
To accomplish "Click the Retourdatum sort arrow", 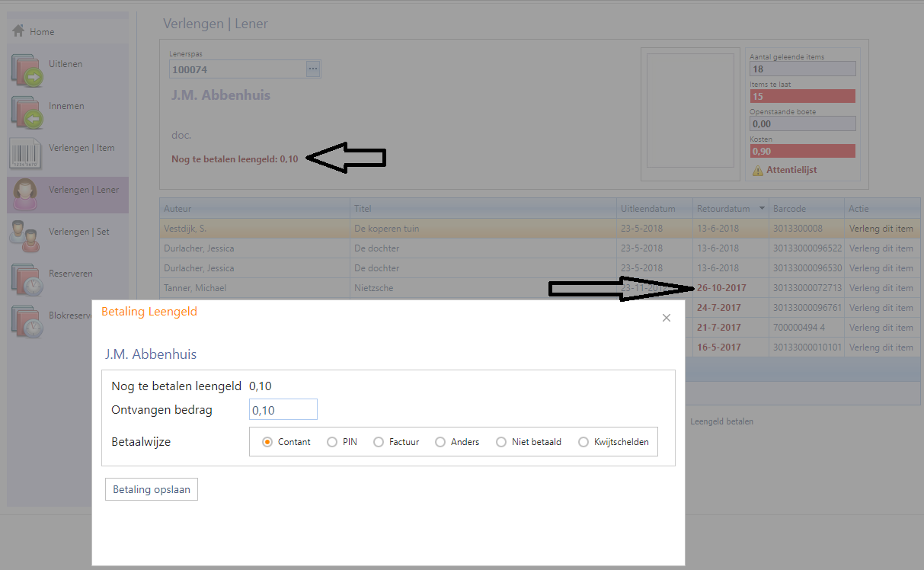I will click(762, 209).
